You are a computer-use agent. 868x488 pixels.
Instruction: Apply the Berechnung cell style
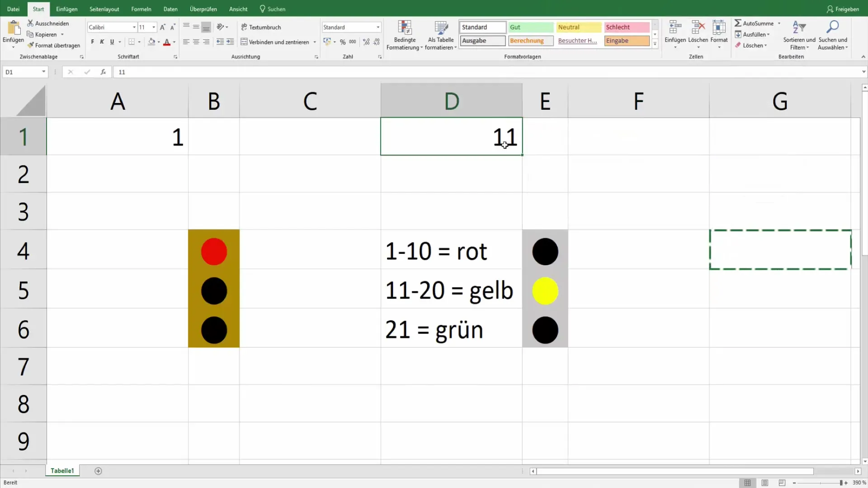[x=531, y=41]
